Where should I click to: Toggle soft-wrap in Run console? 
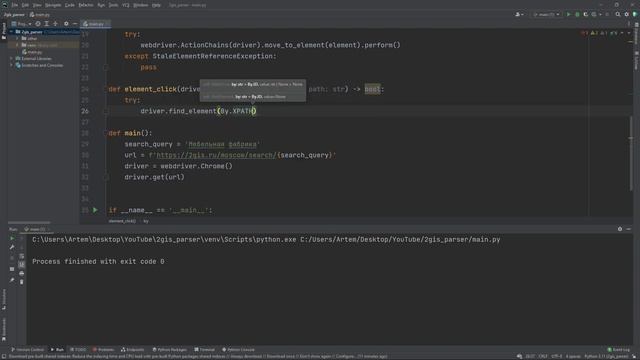point(22,256)
